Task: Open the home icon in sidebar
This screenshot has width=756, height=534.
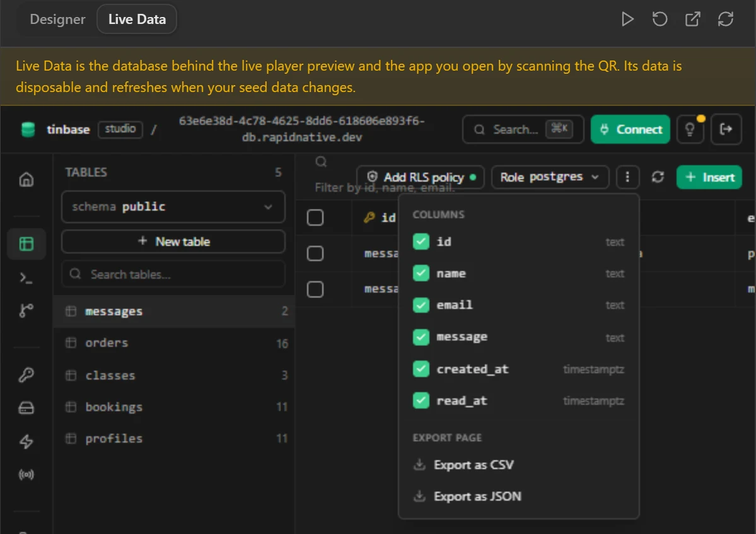Action: [x=26, y=179]
